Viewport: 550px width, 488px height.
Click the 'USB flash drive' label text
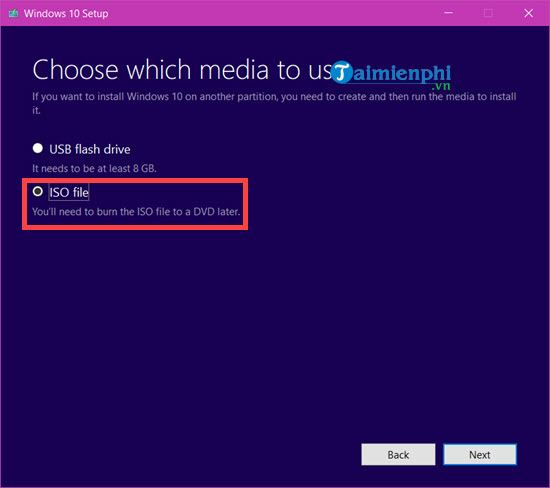click(x=90, y=149)
